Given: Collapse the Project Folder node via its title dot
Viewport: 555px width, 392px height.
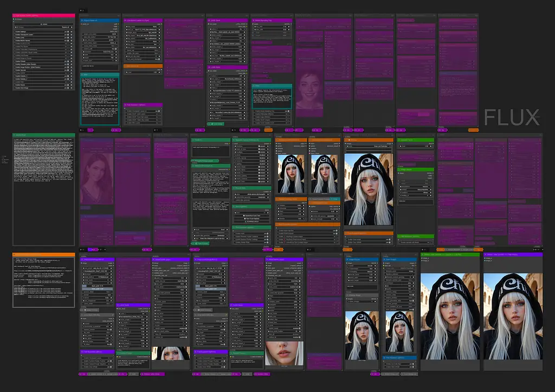Looking at the screenshot, I should click(82, 20).
